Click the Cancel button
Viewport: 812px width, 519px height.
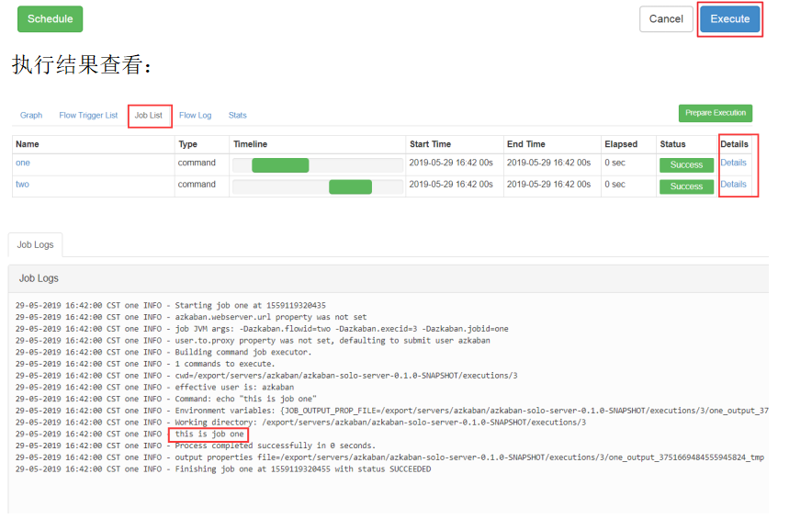pyautogui.click(x=666, y=19)
